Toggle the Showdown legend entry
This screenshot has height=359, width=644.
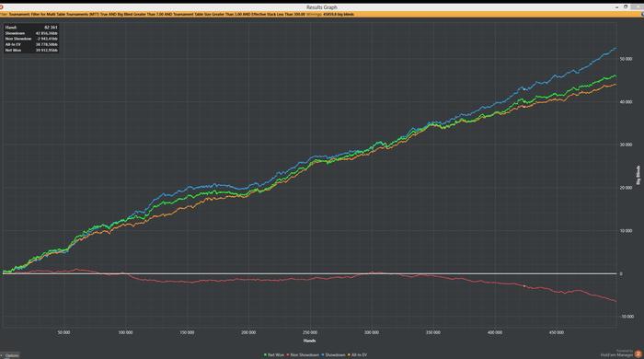(333, 355)
